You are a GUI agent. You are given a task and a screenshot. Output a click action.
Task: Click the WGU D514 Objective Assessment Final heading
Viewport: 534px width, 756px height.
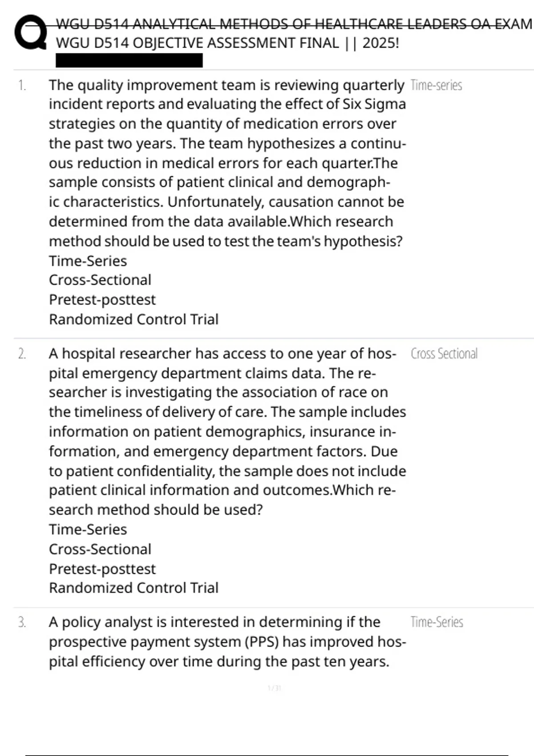[x=227, y=43]
